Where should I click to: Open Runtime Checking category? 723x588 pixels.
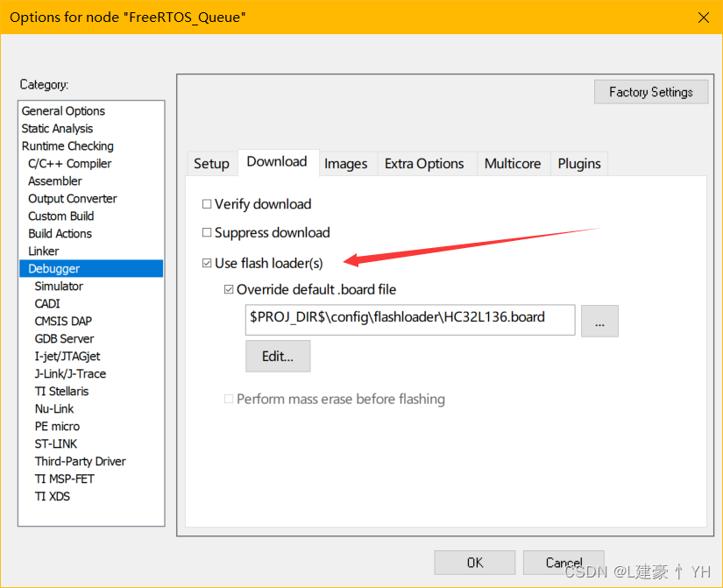point(91,146)
